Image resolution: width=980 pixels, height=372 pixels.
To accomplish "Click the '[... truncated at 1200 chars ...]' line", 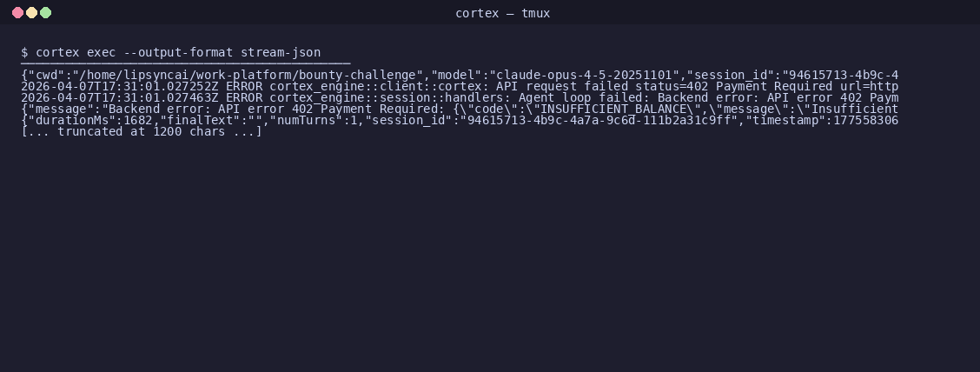I will tap(142, 131).
